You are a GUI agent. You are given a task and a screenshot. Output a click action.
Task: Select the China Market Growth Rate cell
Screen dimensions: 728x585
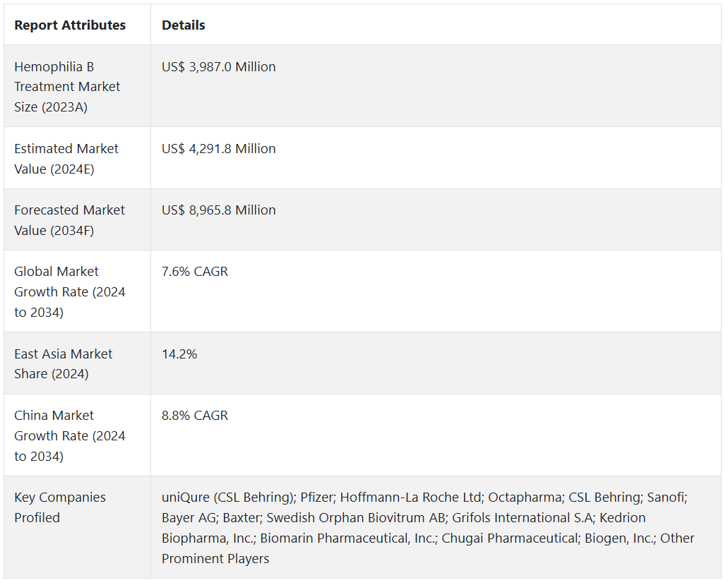point(69,435)
